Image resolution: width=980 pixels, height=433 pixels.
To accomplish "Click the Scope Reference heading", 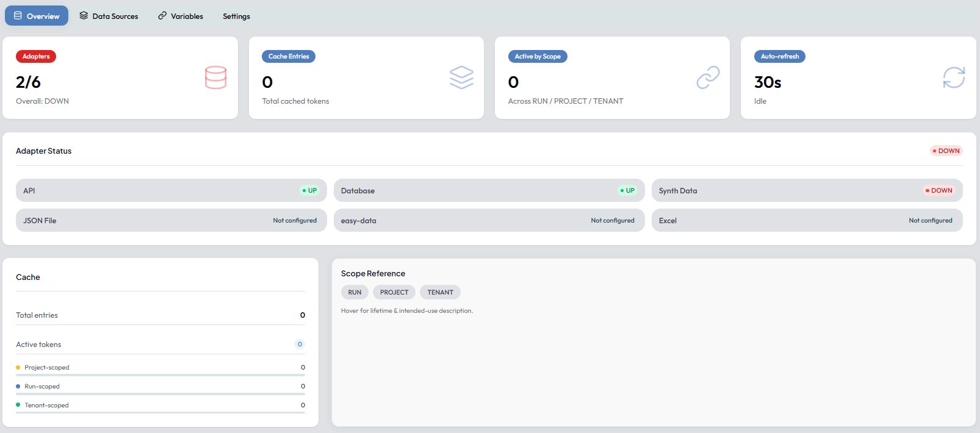I will click(x=373, y=273).
